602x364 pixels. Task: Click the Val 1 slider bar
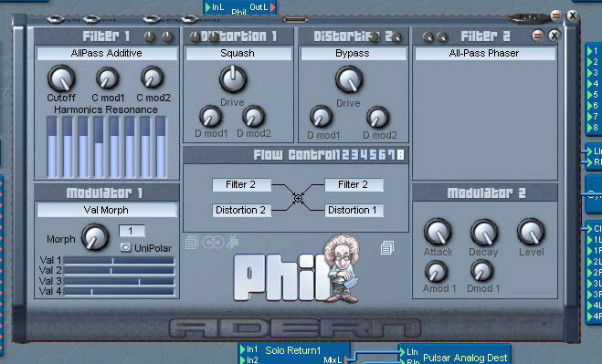(x=119, y=261)
